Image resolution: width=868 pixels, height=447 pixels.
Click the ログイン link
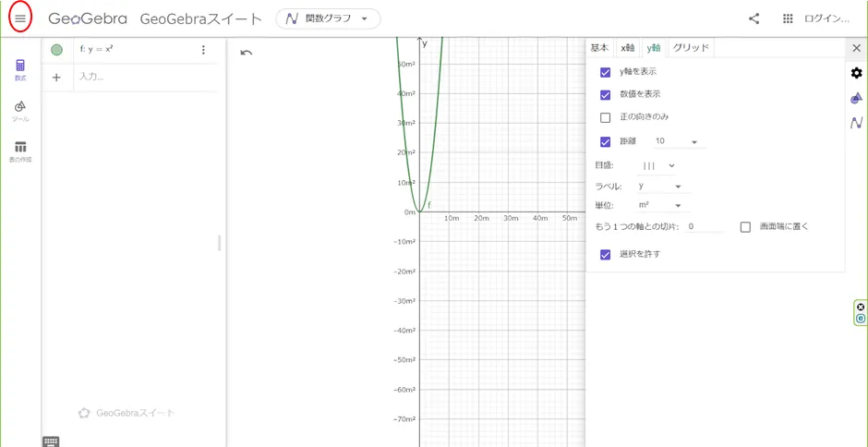tap(826, 18)
